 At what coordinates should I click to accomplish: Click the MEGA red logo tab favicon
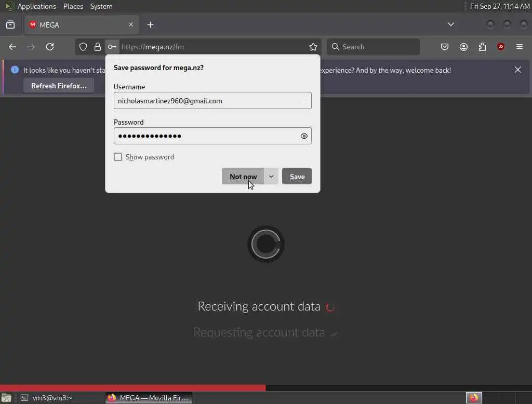click(x=33, y=25)
